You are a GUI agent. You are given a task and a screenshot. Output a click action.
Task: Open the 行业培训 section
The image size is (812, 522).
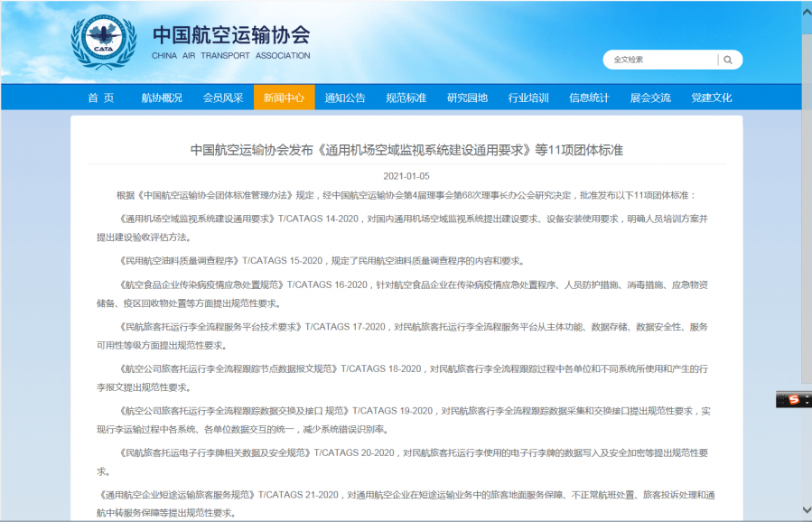[x=528, y=97]
